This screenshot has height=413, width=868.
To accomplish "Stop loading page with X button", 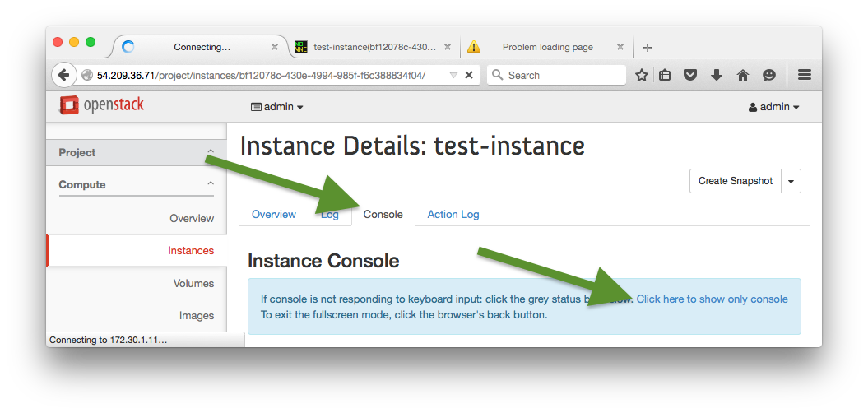I will [469, 75].
